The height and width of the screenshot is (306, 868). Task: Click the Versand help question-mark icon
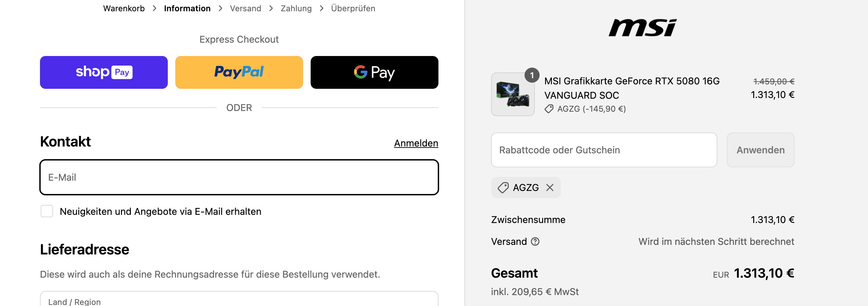click(x=535, y=242)
